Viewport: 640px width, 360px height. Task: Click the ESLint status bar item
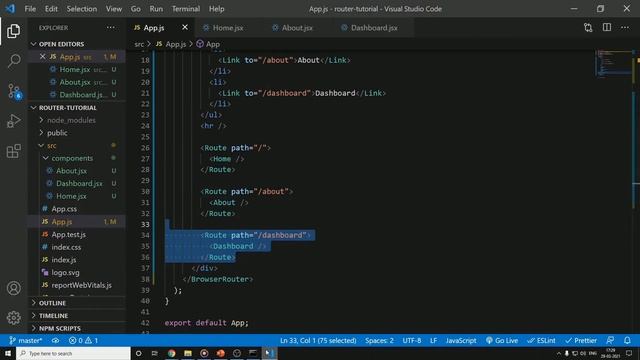541,340
